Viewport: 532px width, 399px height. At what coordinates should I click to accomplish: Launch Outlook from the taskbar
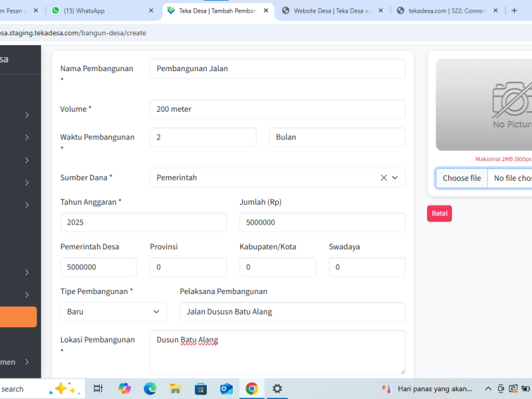(x=226, y=388)
